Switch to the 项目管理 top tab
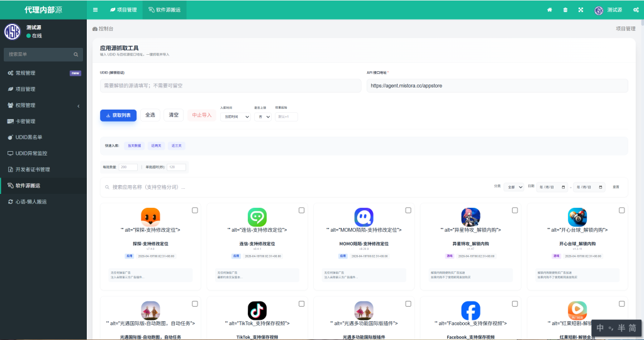Viewport: 644px width, 340px height. (123, 10)
